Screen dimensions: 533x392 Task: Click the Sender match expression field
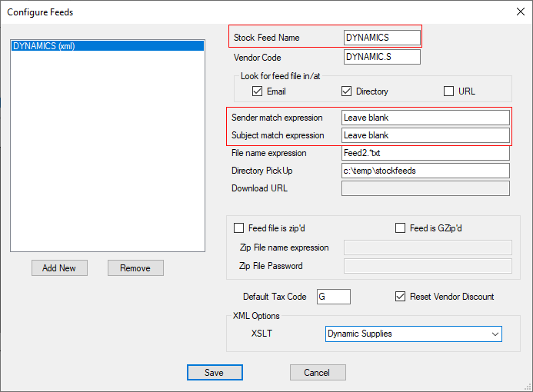pos(425,118)
